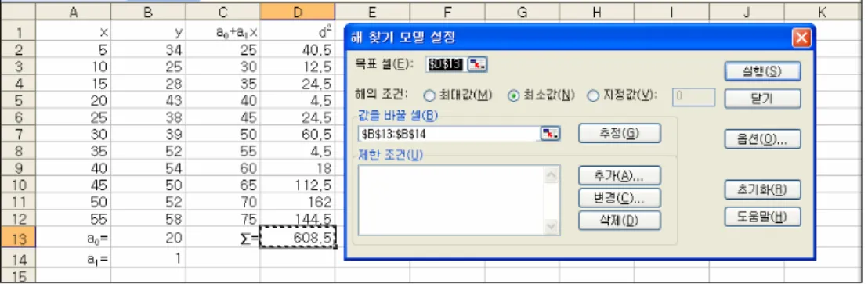
Task: Open 도움말(H) help
Action: point(762,217)
